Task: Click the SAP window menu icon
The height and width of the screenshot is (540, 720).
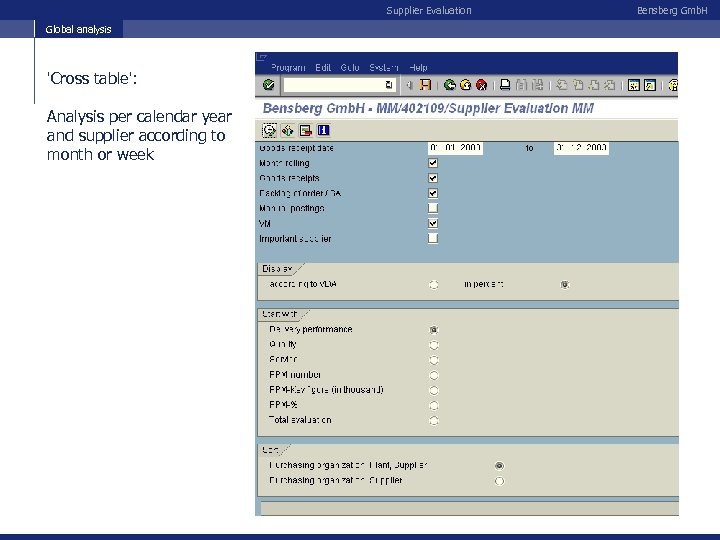Action: click(262, 57)
